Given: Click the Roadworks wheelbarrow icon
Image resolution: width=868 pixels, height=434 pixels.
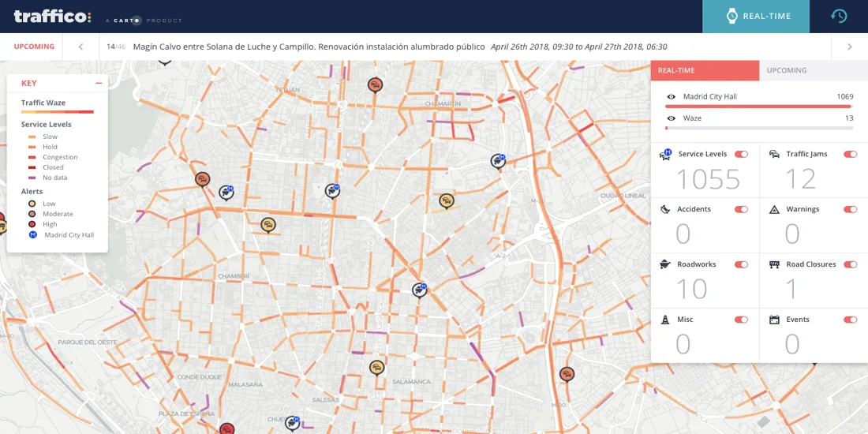Looking at the screenshot, I should 665,264.
